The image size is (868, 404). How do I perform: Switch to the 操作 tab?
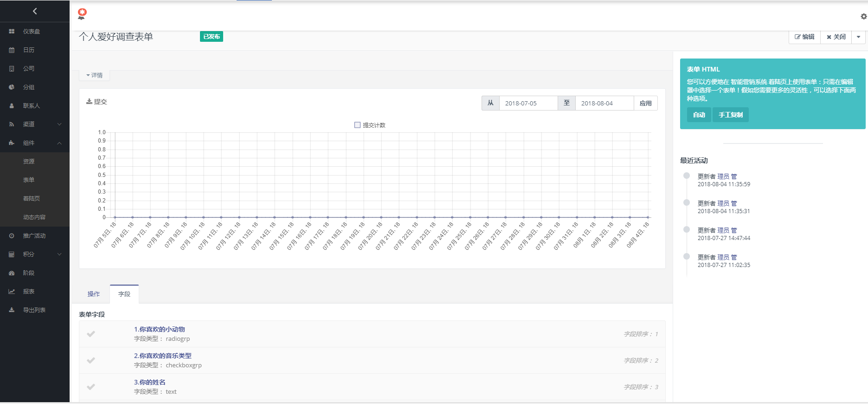[x=94, y=294]
